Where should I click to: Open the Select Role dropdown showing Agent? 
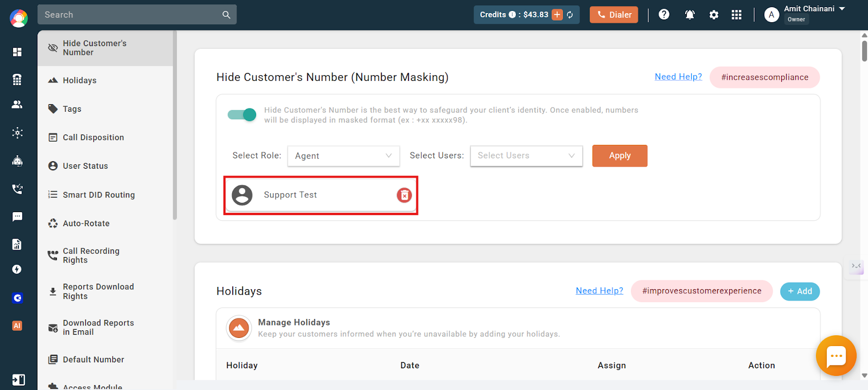pyautogui.click(x=343, y=156)
